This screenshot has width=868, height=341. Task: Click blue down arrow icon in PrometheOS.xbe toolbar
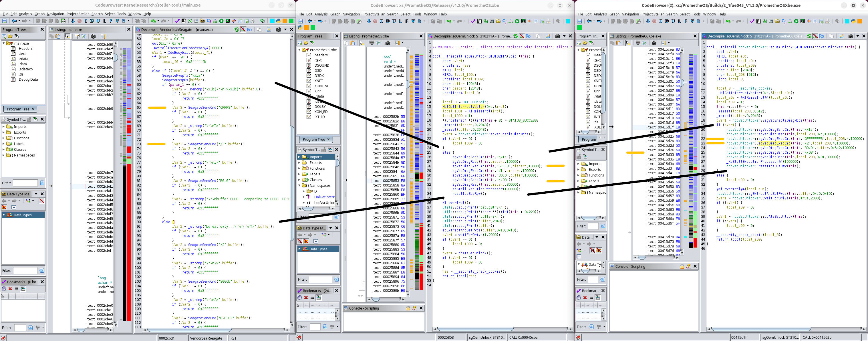pos(369,21)
